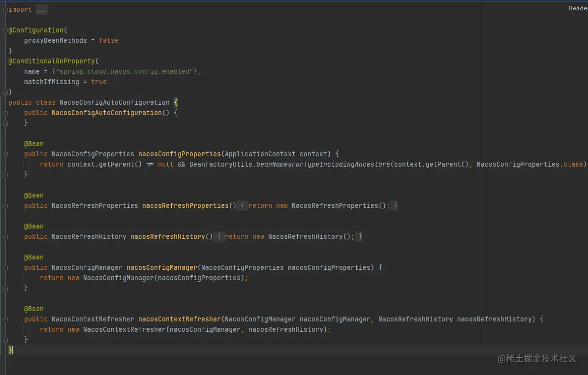Click the import ellipsis placeholder
The height and width of the screenshot is (375, 588).
tap(42, 10)
